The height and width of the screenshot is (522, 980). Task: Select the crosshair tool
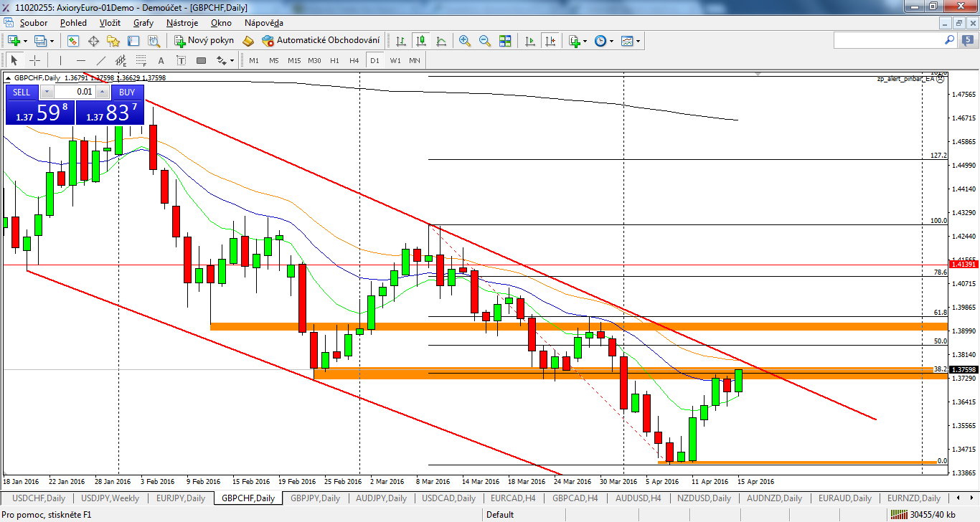34,60
